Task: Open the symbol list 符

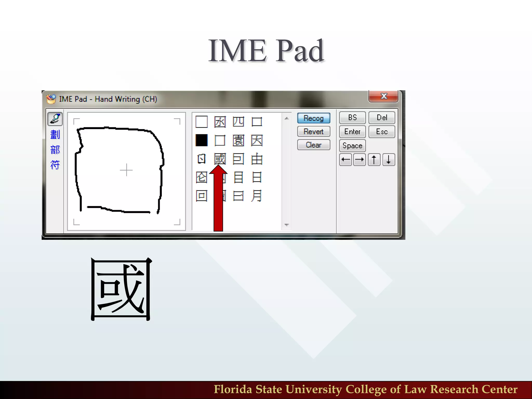Action: tap(55, 165)
